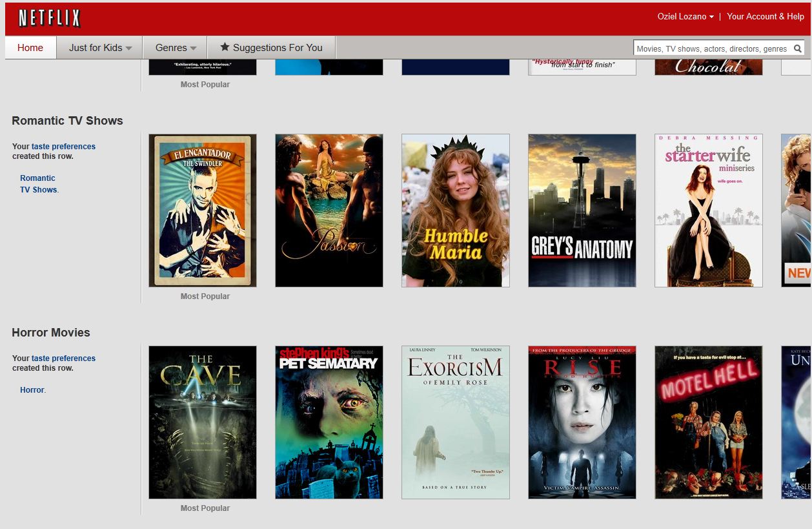Viewport: 812px width, 529px height.
Task: Open the Motel Hell poster
Action: 709,422
